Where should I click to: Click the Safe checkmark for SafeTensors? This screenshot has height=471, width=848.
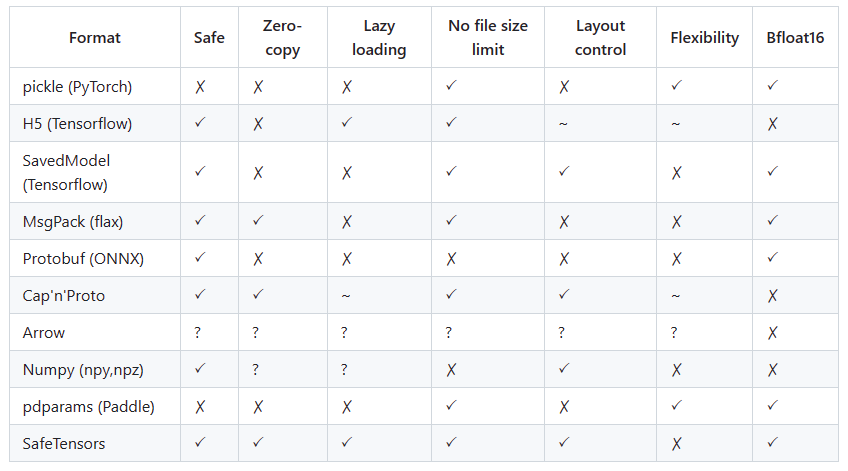[200, 442]
